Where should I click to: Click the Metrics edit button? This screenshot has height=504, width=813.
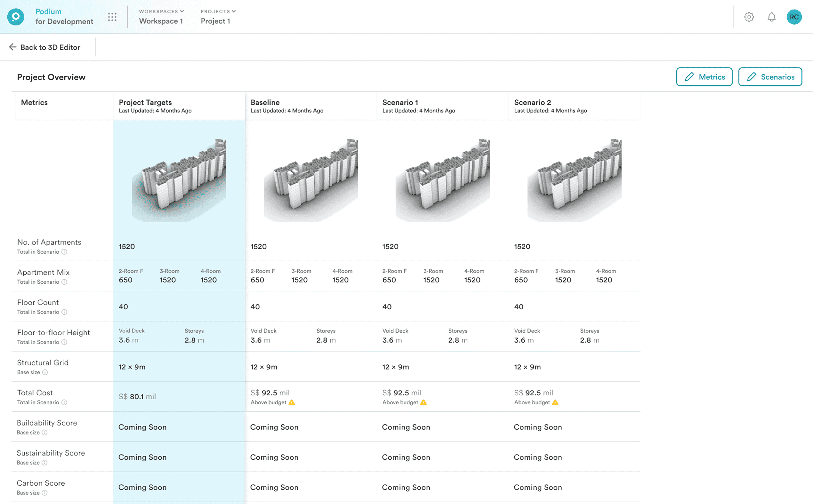click(704, 77)
